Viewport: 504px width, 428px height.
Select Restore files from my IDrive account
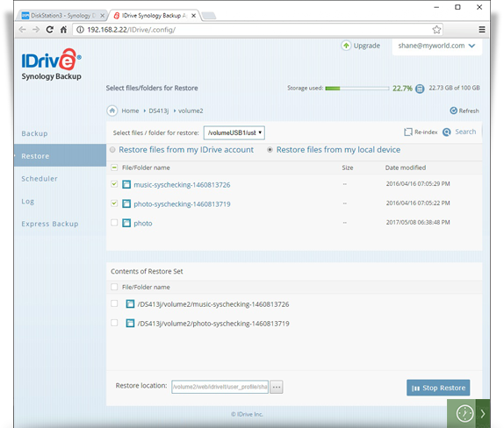(x=112, y=150)
